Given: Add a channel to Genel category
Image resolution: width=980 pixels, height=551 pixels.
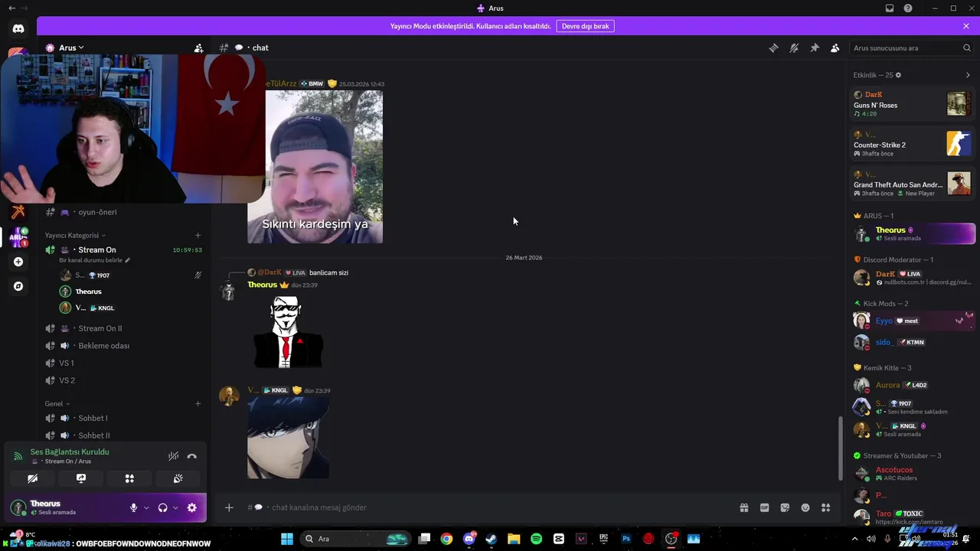Looking at the screenshot, I should 198,403.
